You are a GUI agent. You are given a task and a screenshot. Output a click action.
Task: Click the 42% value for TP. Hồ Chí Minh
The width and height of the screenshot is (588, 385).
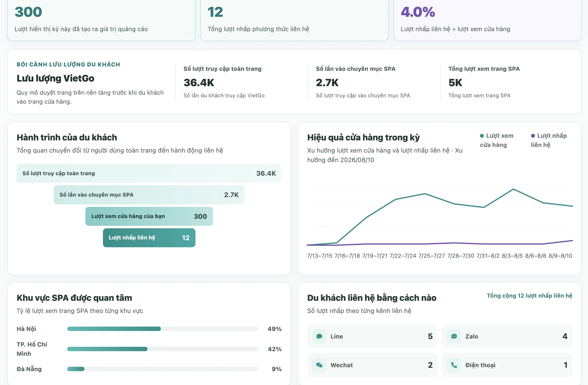(275, 349)
